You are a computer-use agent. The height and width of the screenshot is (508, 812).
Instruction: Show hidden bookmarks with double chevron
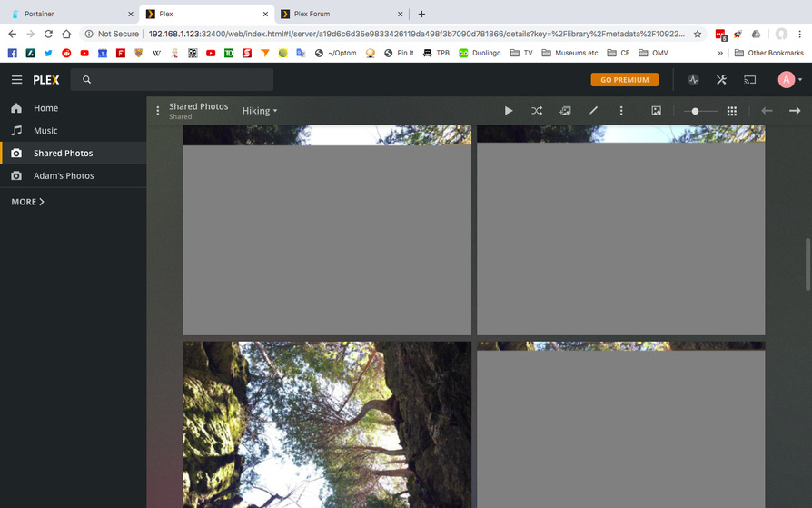click(x=720, y=53)
